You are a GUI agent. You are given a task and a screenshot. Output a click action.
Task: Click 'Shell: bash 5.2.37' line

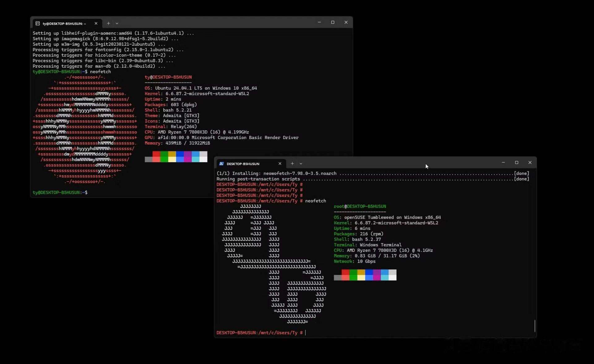357,239
